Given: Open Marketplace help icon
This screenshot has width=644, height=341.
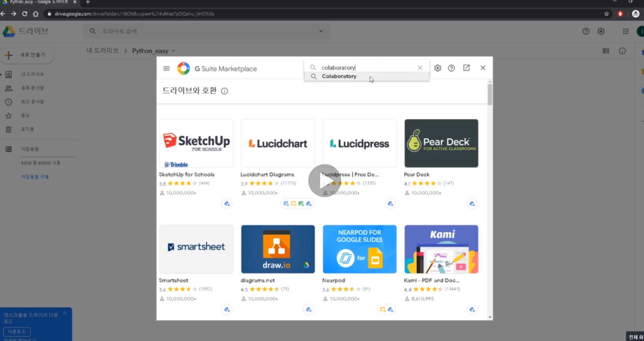Looking at the screenshot, I should coord(451,68).
